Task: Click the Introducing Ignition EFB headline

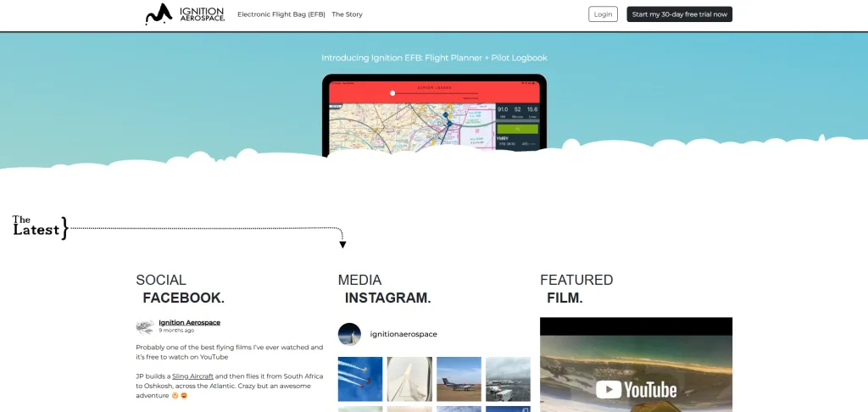Action: click(434, 58)
